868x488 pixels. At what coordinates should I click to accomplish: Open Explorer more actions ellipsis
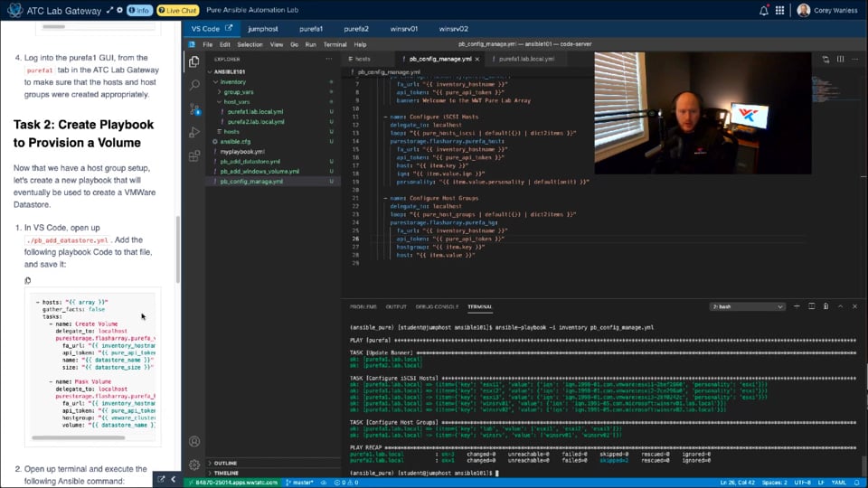(329, 59)
